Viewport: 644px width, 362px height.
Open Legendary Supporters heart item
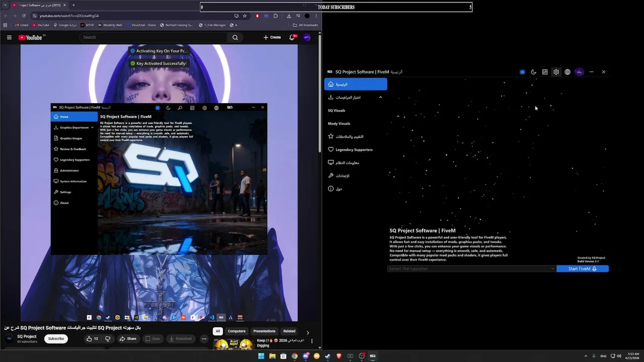350,150
